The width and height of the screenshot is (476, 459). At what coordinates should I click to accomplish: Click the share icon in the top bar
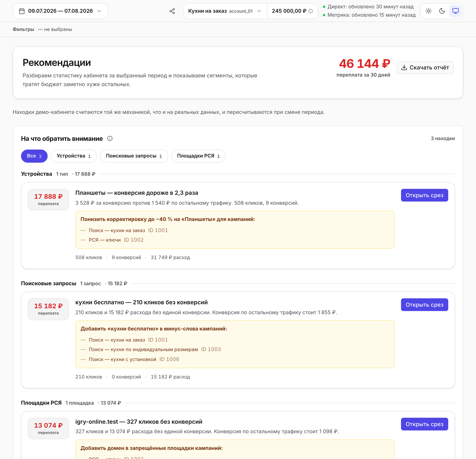172,11
